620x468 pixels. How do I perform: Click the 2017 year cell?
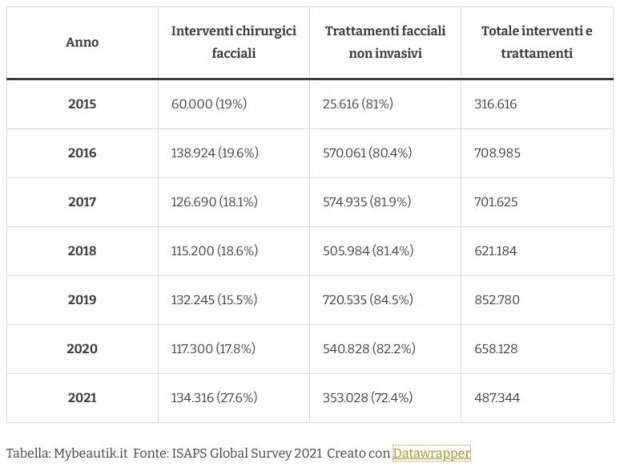pos(82,202)
